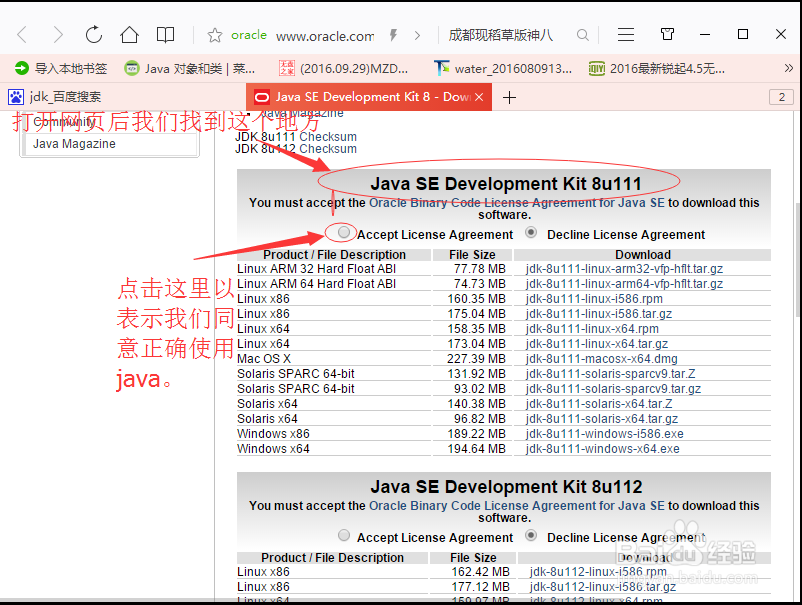
Task: Open the 8u112 Oracle Binary Code License Agreement link
Action: coord(517,506)
